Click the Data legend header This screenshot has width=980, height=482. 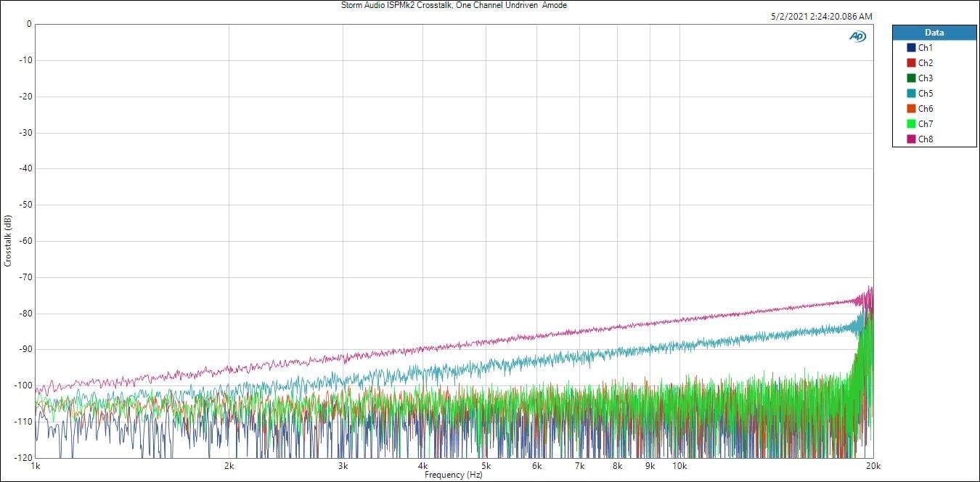click(934, 33)
